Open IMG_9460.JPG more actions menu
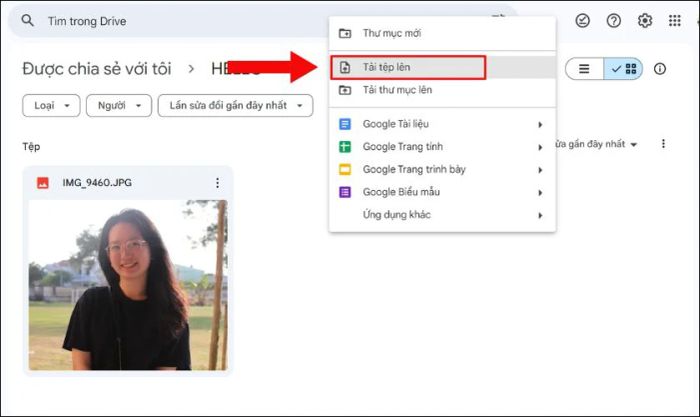This screenshot has width=700, height=417. click(x=217, y=183)
